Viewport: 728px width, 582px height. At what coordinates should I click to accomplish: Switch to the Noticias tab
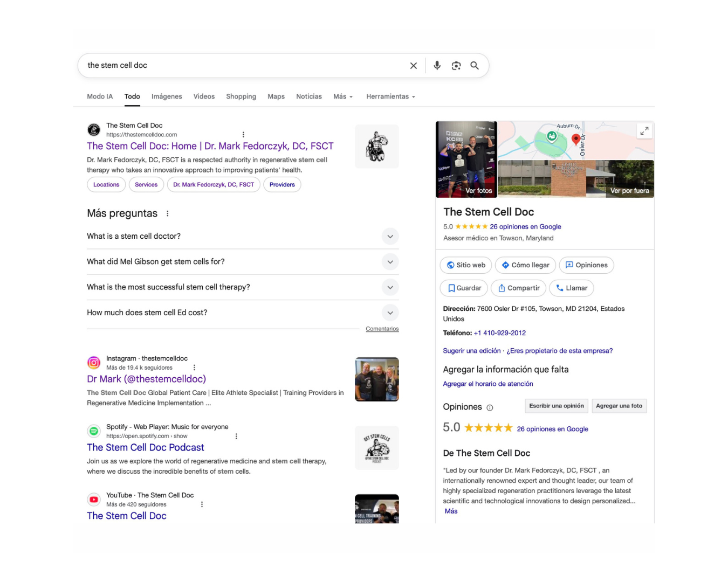click(x=308, y=96)
